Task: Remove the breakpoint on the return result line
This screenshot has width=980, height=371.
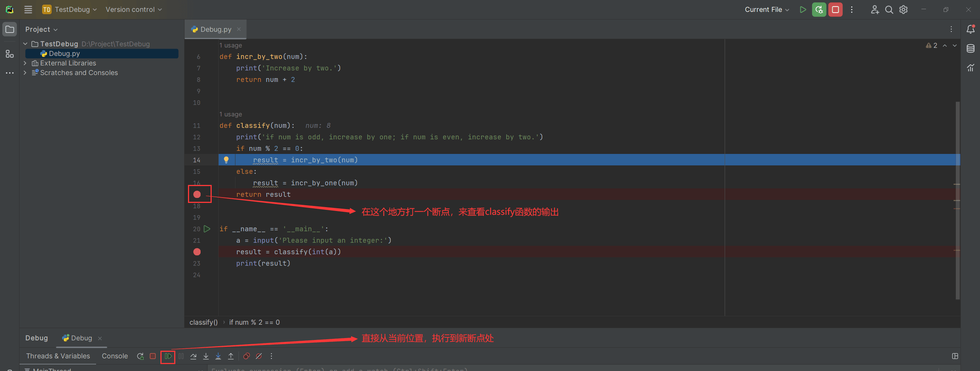Action: coord(197,194)
